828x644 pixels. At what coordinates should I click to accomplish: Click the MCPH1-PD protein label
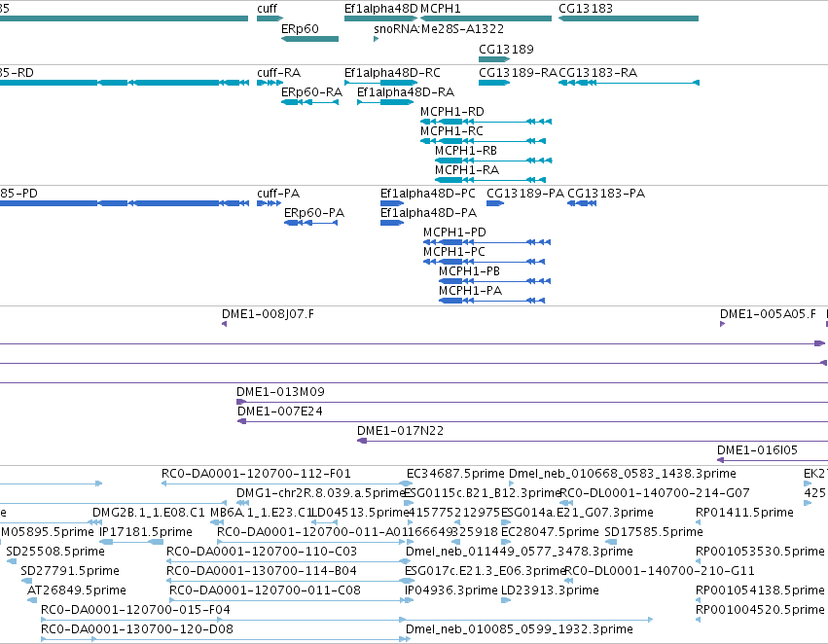(x=454, y=233)
